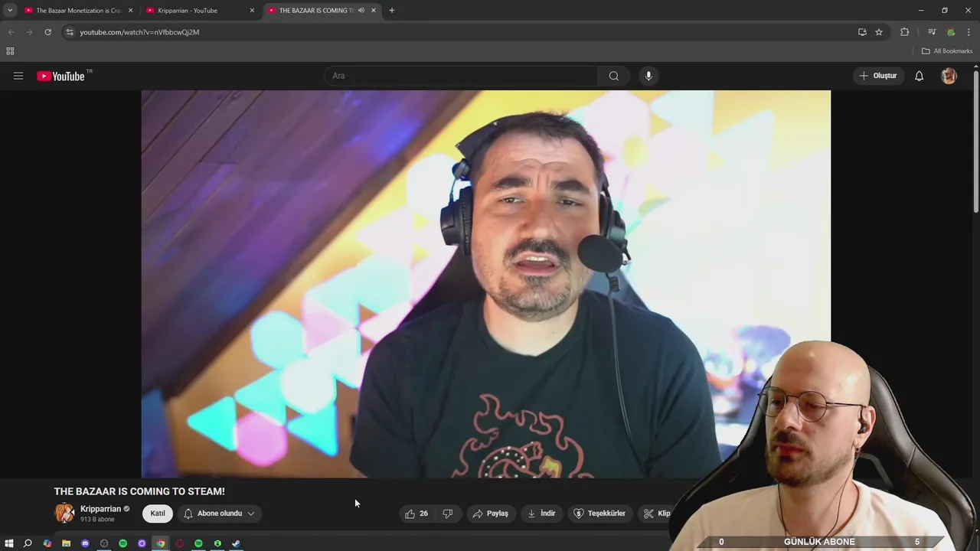The width and height of the screenshot is (980, 551).
Task: Open the YouTube account avatar menu
Action: click(x=949, y=76)
